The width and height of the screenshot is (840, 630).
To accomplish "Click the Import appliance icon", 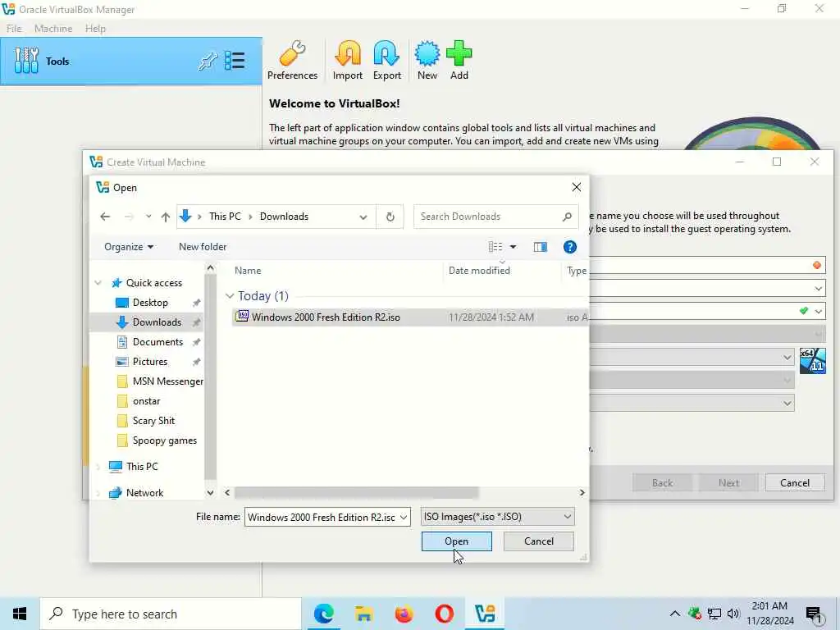I will pos(348,60).
